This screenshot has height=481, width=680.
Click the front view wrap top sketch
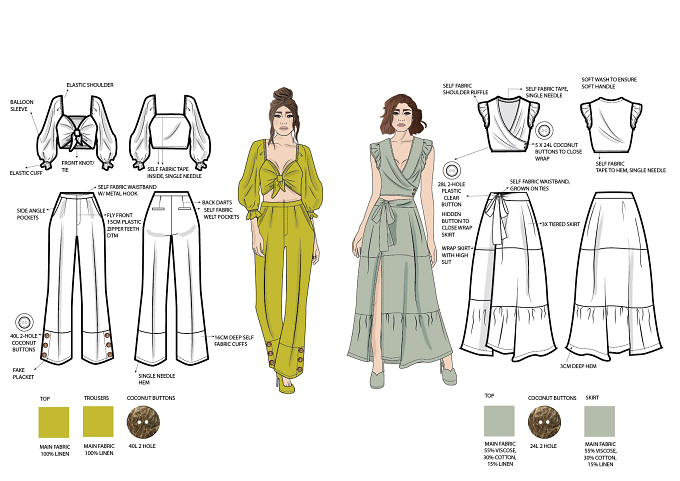(x=509, y=125)
